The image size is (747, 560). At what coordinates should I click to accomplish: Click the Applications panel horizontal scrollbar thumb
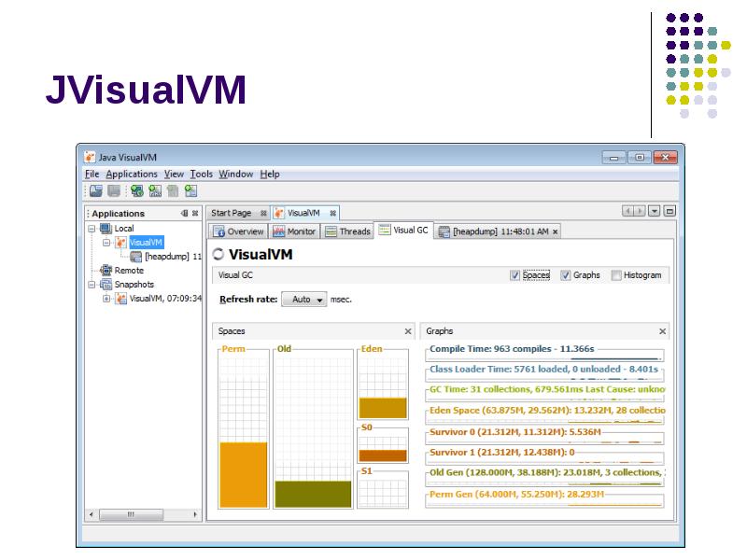coord(131,515)
